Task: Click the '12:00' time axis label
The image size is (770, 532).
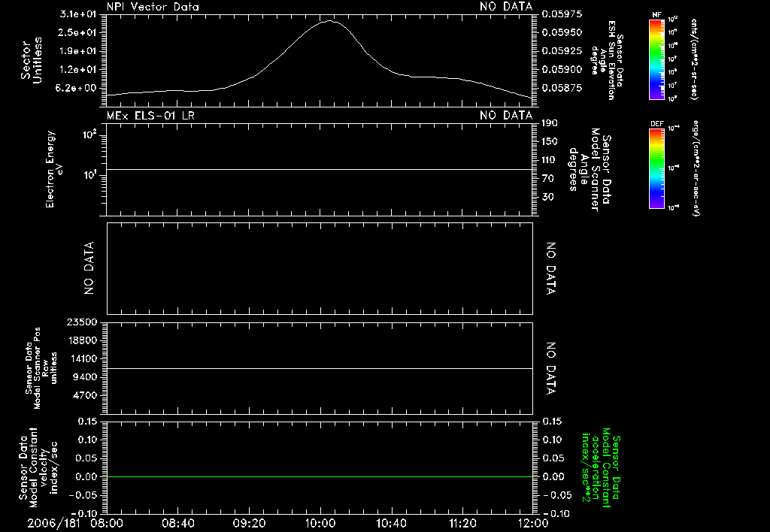Action: pyautogui.click(x=533, y=524)
